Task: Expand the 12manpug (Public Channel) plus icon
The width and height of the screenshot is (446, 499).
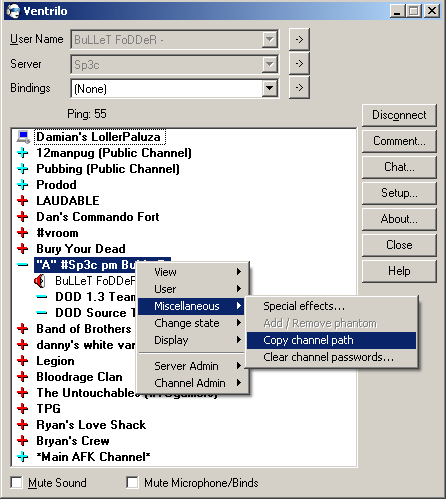Action: pos(23,153)
